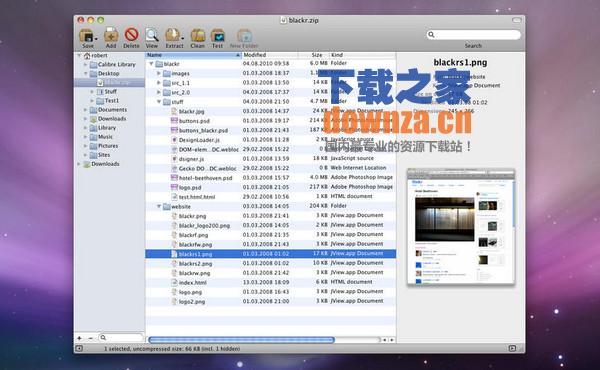Focus the toolbar Search field
The image size is (600, 370).
(474, 35)
